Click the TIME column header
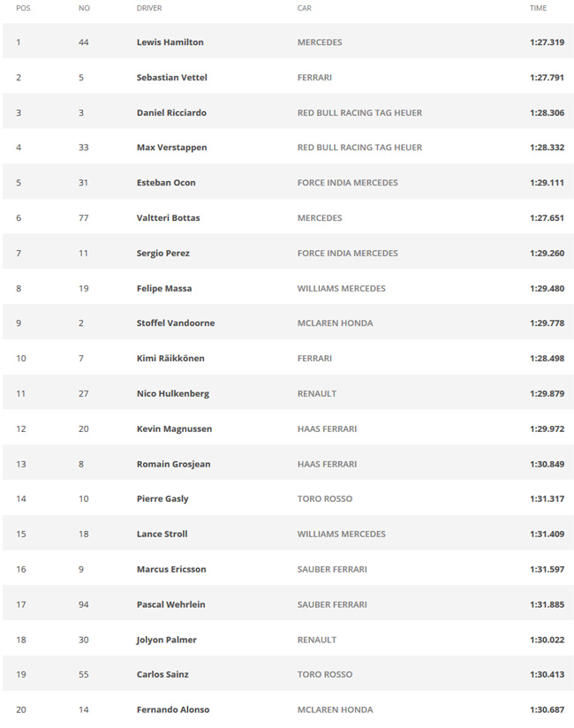The image size is (574, 728). coord(539,8)
